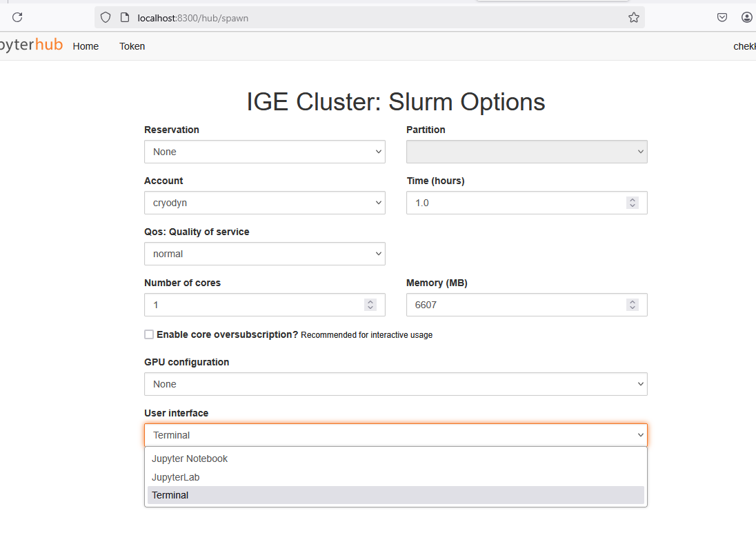Click the Number of cores field
The height and width of the screenshot is (544, 756).
[x=255, y=305]
